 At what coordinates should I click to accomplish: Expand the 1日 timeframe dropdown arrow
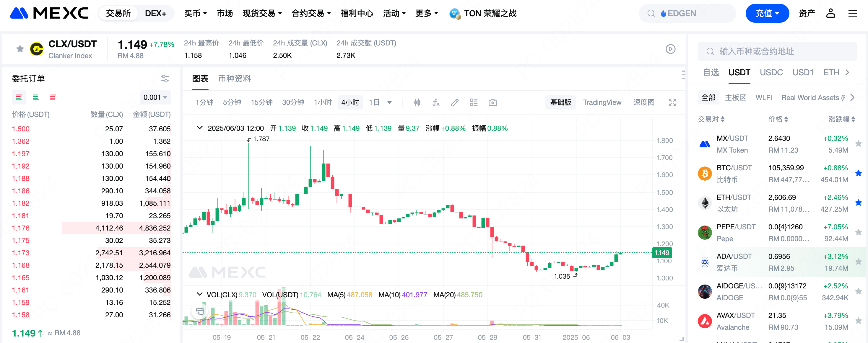(389, 102)
